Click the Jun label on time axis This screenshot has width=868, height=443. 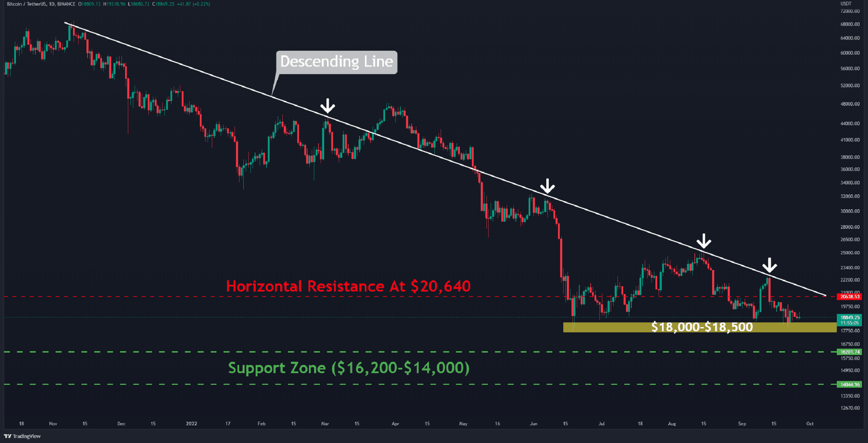tap(534, 423)
